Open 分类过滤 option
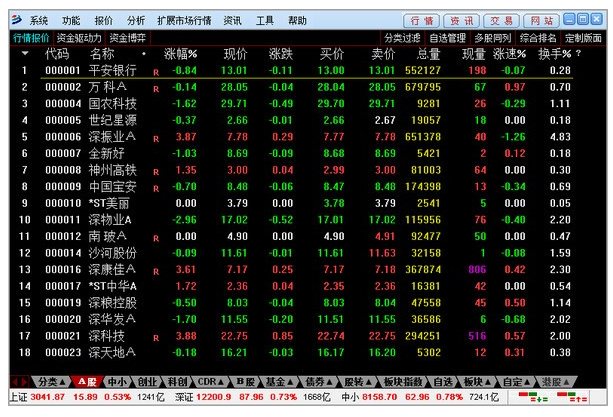613x417 pixels. [x=402, y=38]
